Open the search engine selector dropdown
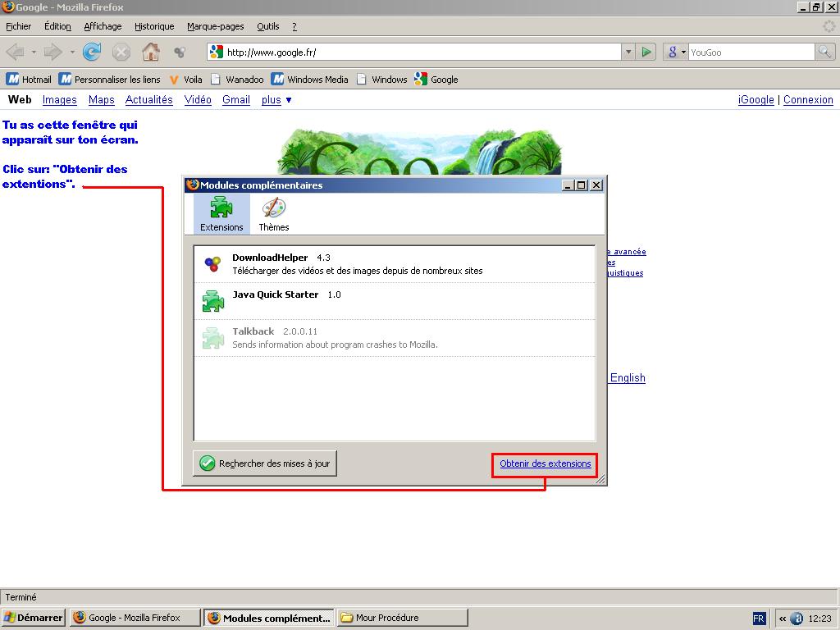The width and height of the screenshot is (840, 630). 676,52
